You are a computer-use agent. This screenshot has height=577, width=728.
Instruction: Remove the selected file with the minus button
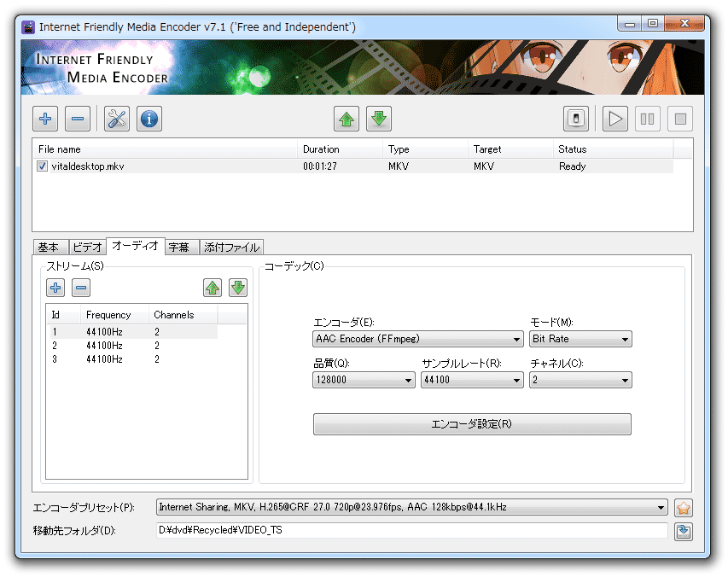pos(78,119)
